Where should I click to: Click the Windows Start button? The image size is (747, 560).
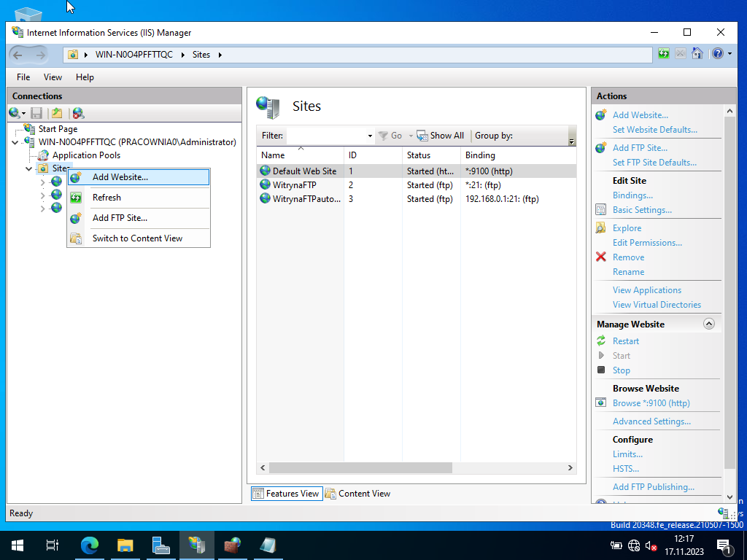click(18, 545)
